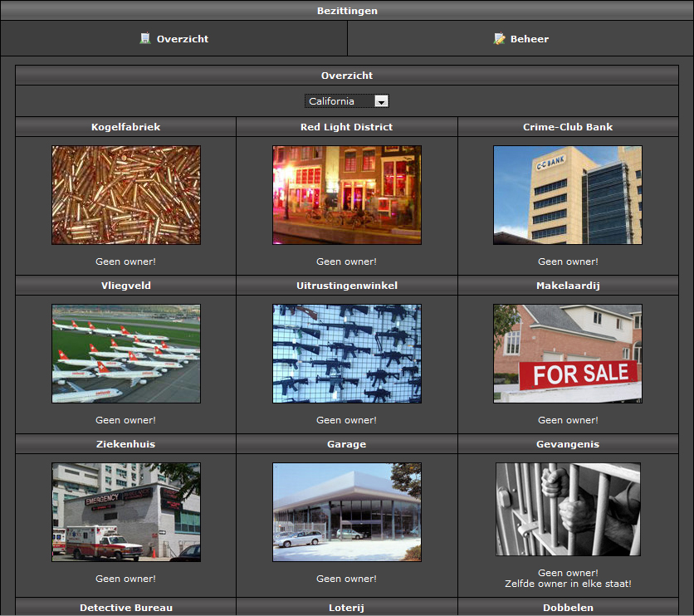Viewport: 694px width, 616px height.
Task: Open the California state dropdown
Action: [x=340, y=101]
